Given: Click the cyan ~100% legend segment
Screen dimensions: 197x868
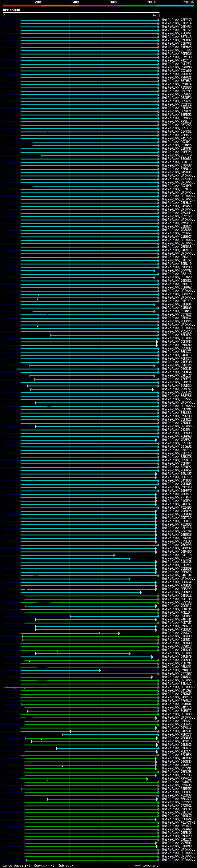Looking at the screenshot, I should pos(175,6).
